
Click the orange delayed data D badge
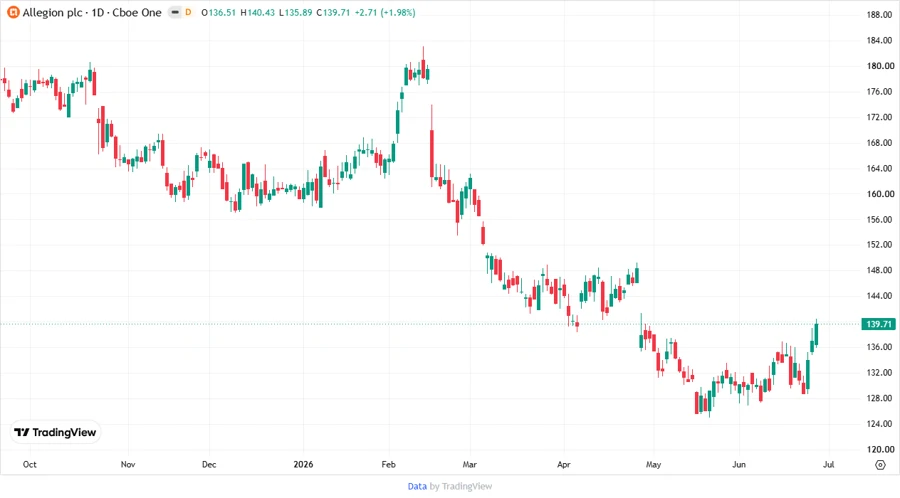(188, 12)
